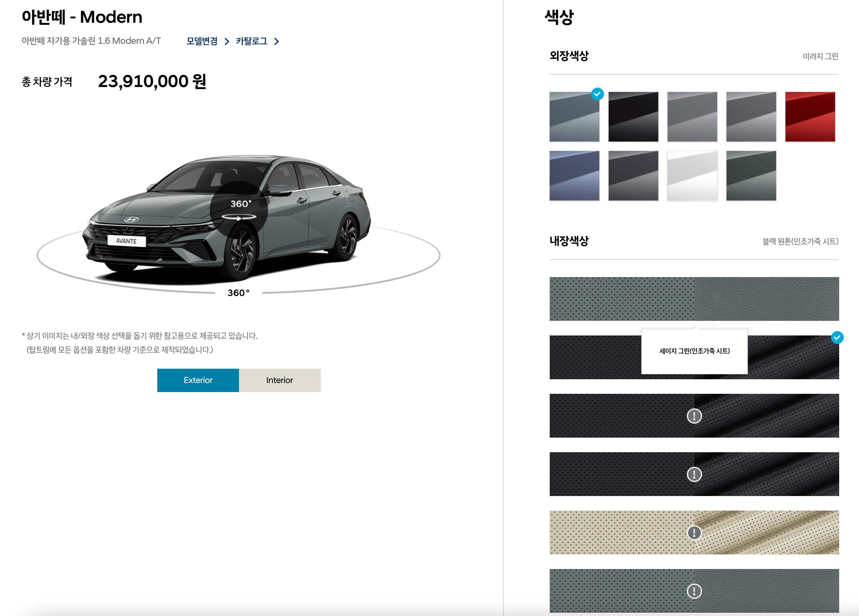Click checkmark badge on Mirage Green swatch
Image resolution: width=859 pixels, height=616 pixels.
pyautogui.click(x=597, y=94)
